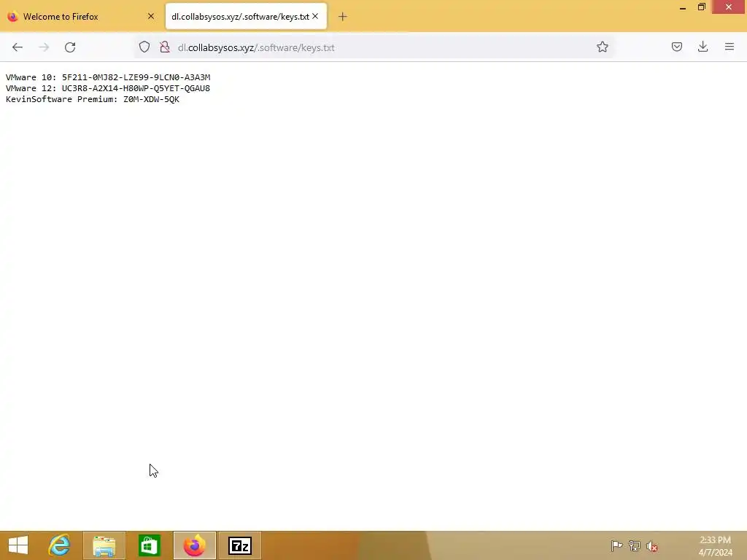Close the Firefox window

(729, 7)
